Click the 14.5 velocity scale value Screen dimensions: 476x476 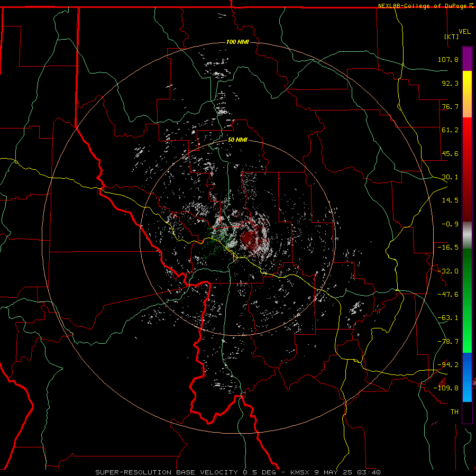450,200
